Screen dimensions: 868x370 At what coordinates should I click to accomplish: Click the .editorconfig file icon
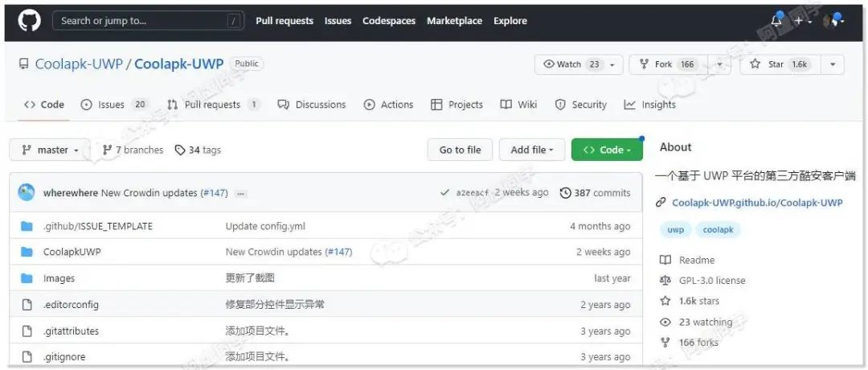tap(27, 305)
